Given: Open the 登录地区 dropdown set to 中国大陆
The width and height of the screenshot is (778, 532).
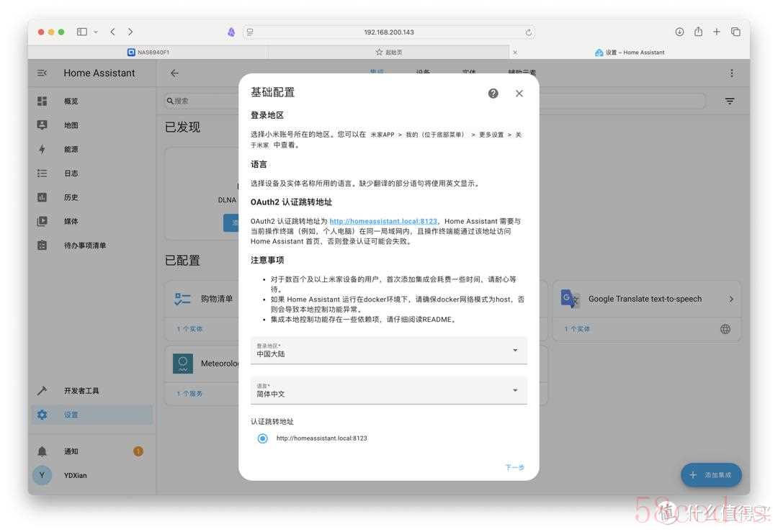Looking at the screenshot, I should click(388, 351).
